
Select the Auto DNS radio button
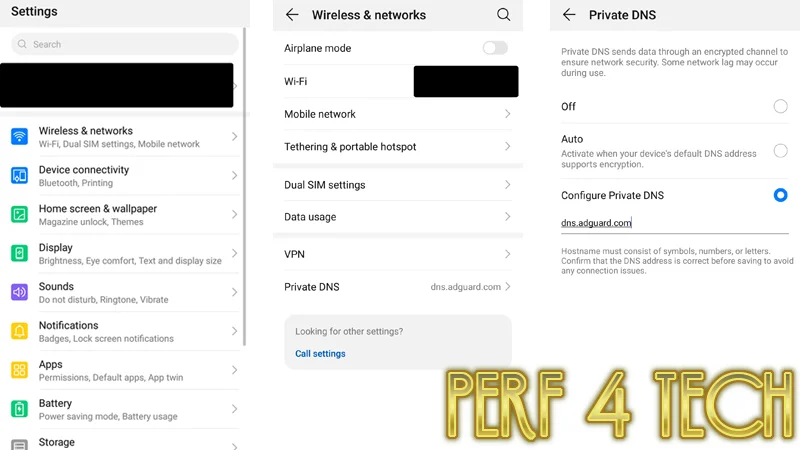(780, 151)
